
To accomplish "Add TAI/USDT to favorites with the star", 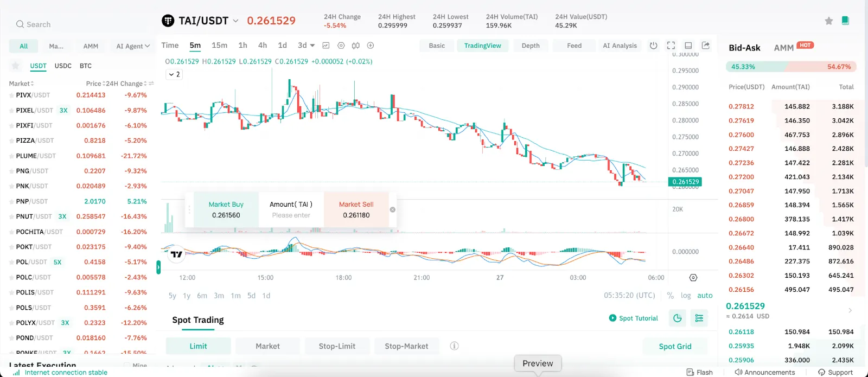I will coord(828,21).
